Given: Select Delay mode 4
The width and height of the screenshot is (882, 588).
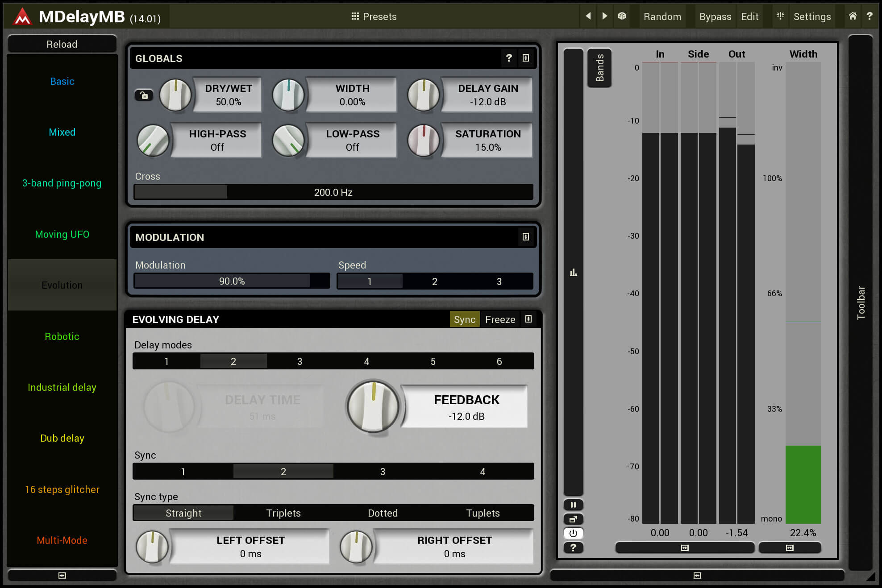Looking at the screenshot, I should pos(366,361).
